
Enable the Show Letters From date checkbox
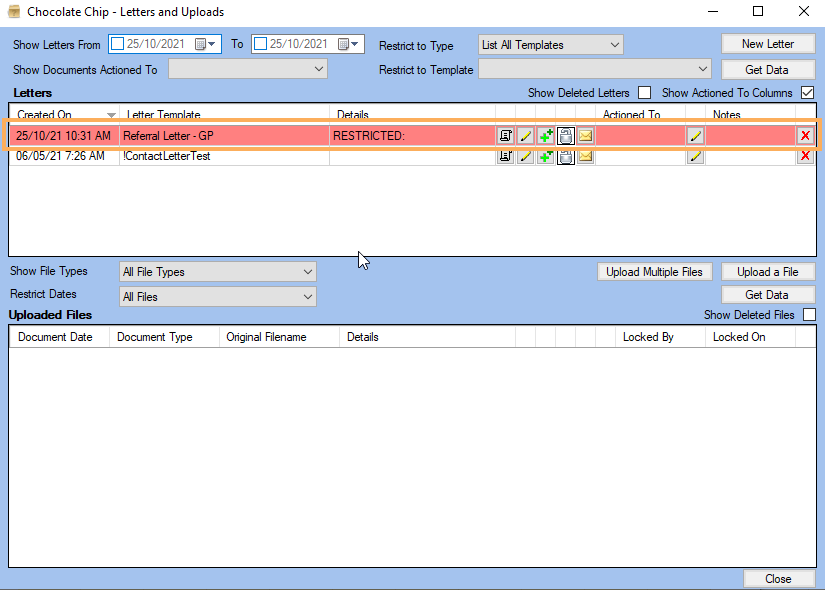click(118, 44)
